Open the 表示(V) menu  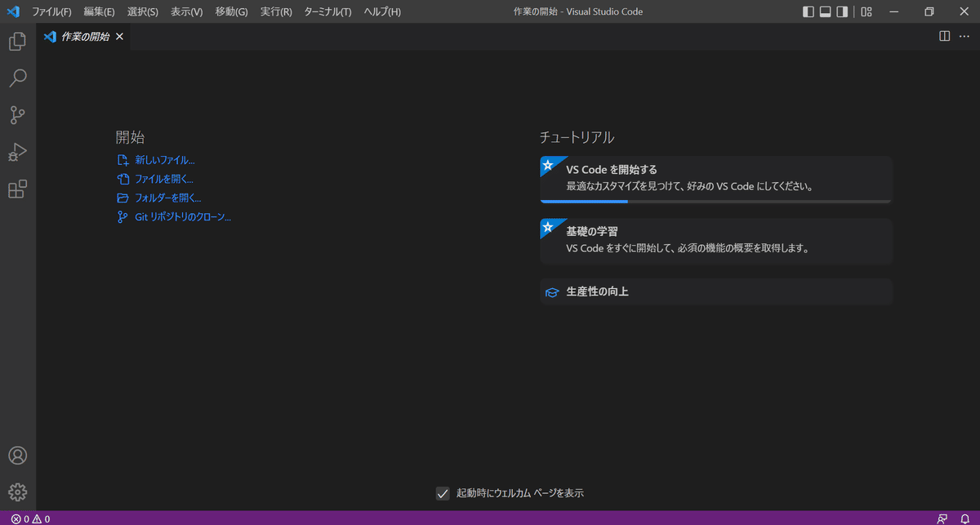(187, 11)
